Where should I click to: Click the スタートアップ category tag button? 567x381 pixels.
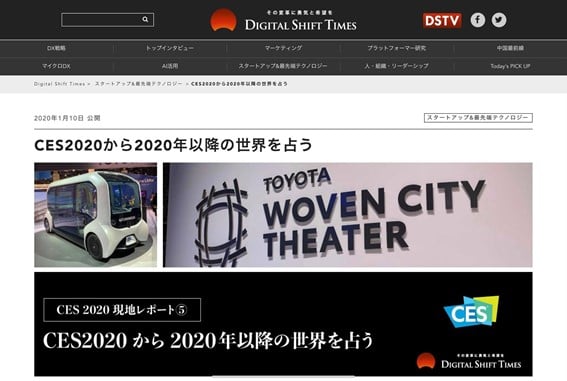pos(478,118)
